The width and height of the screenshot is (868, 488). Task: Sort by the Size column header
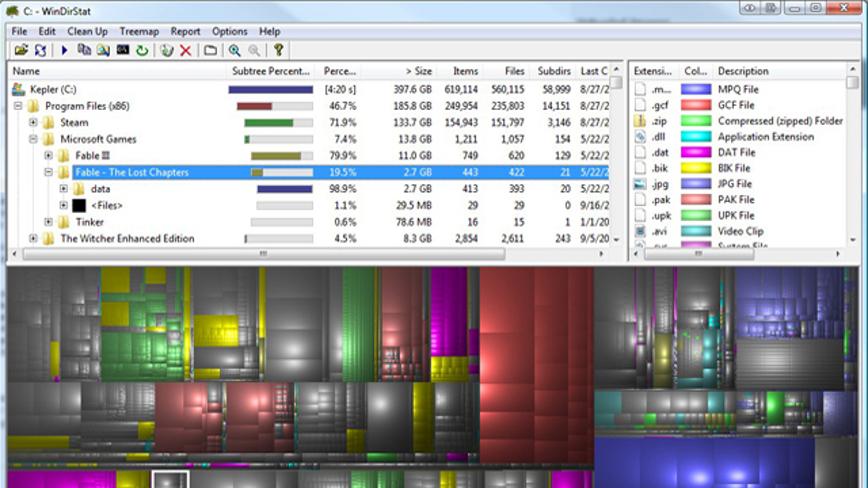tap(399, 71)
